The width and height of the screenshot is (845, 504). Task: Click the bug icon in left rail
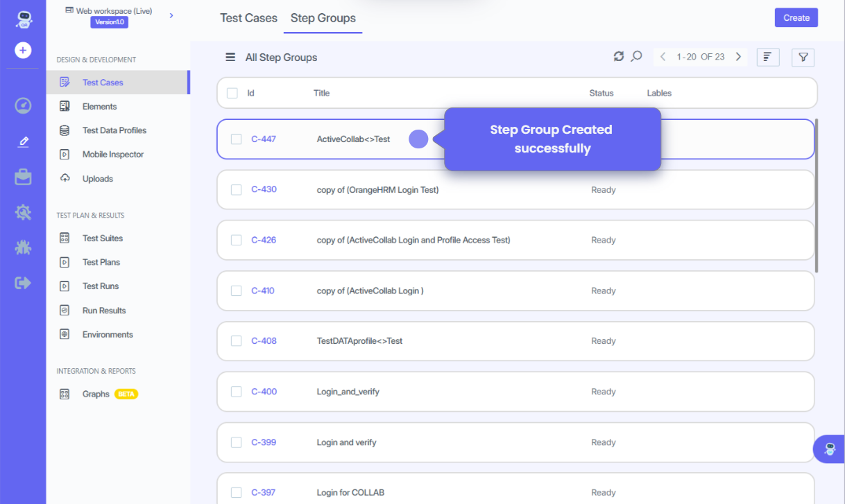tap(23, 247)
